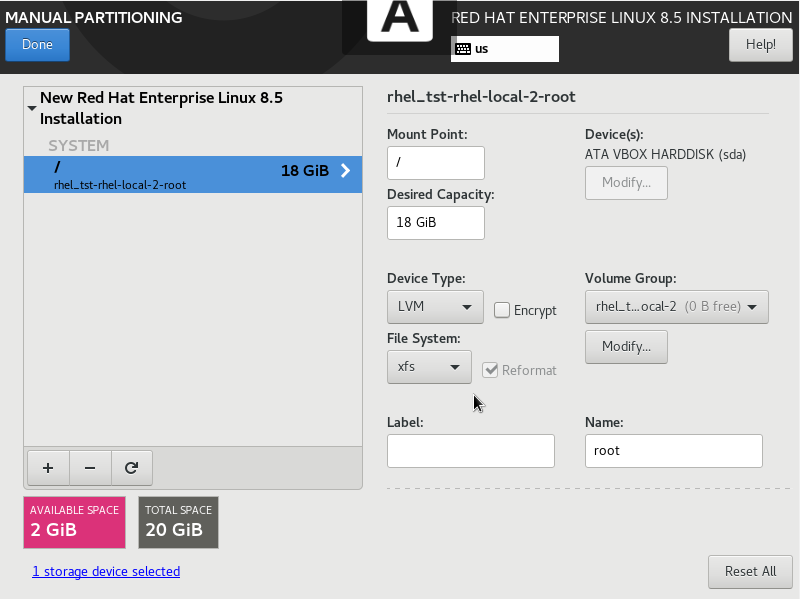The image size is (800, 599).
Task: Click the Desired Capacity field
Action: click(436, 222)
